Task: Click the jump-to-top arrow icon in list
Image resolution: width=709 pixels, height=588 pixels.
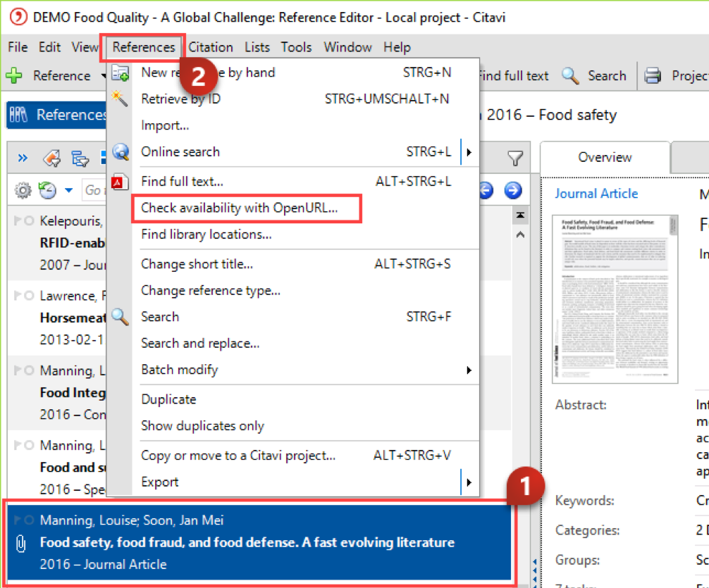Action: coord(520,215)
